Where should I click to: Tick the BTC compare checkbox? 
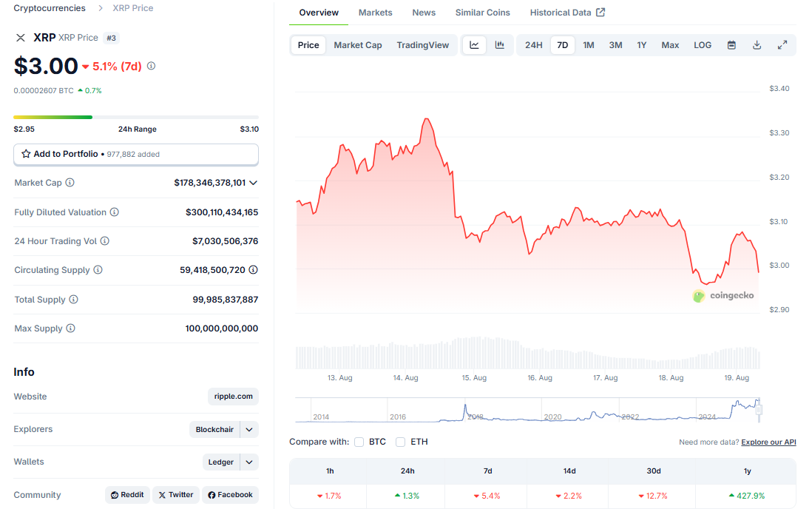(359, 442)
